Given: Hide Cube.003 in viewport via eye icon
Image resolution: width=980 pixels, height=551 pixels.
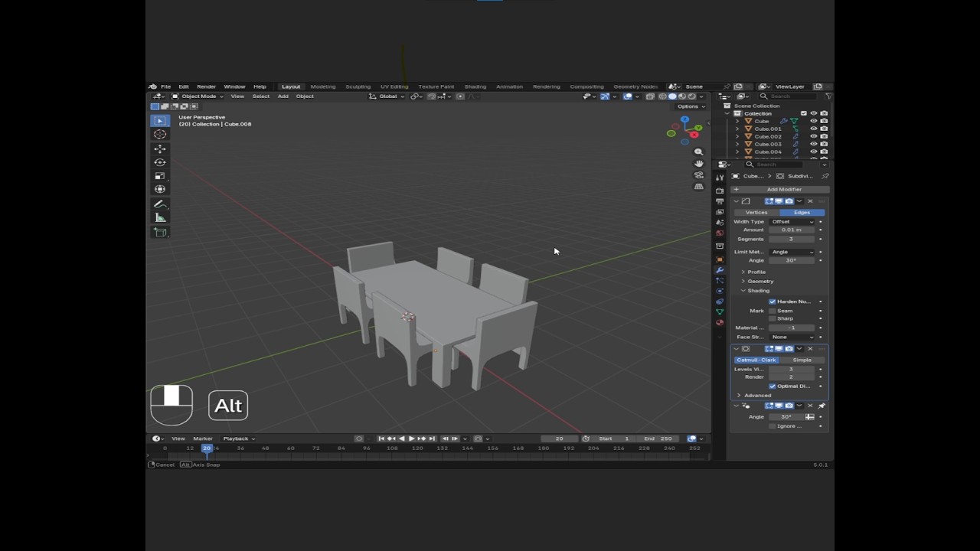Looking at the screenshot, I should point(814,144).
